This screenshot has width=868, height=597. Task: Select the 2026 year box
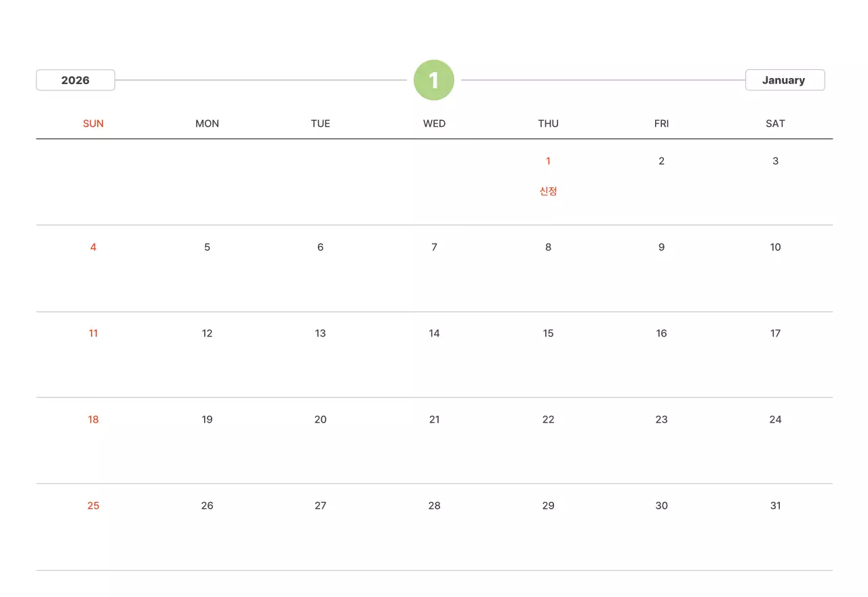coord(75,80)
